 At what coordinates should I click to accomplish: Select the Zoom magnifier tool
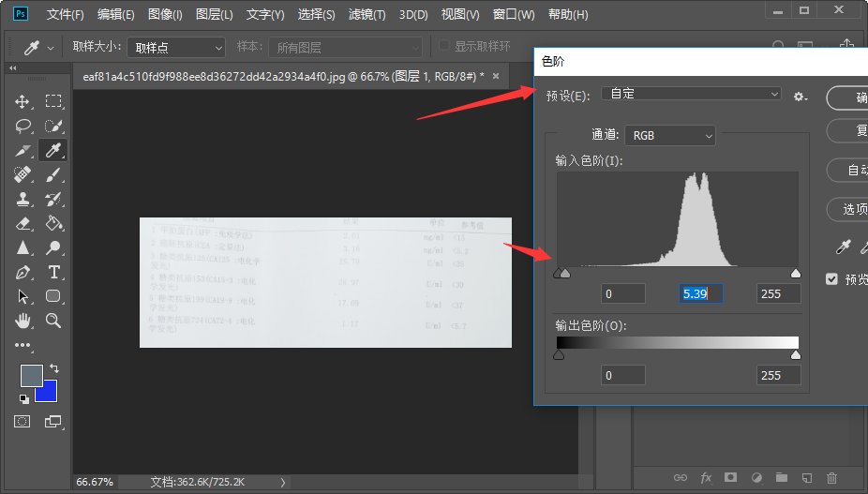click(x=53, y=321)
